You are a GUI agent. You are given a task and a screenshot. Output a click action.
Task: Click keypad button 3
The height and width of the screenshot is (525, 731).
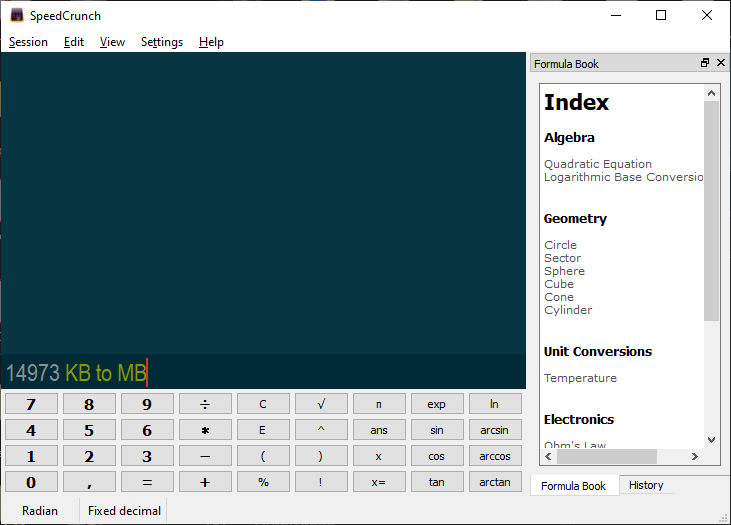coord(147,456)
